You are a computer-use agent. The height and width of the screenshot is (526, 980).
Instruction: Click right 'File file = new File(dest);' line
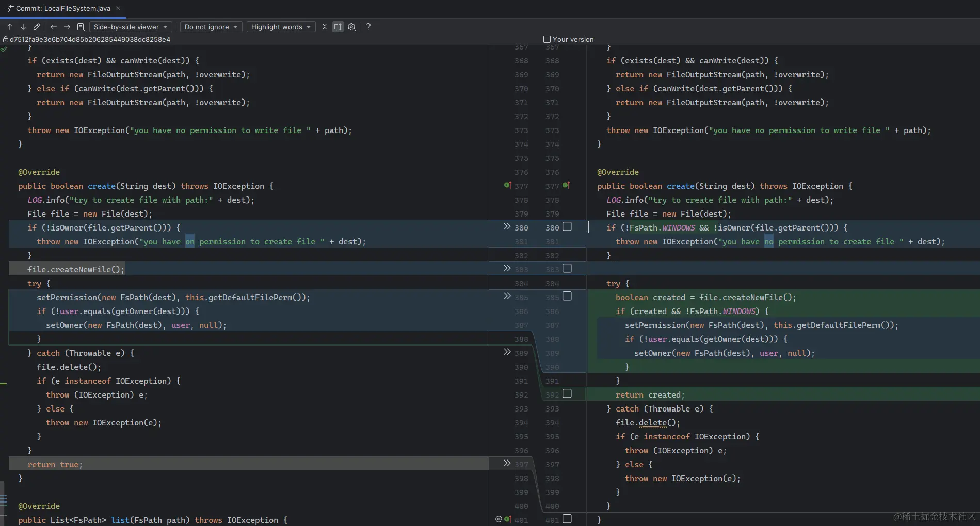point(669,213)
